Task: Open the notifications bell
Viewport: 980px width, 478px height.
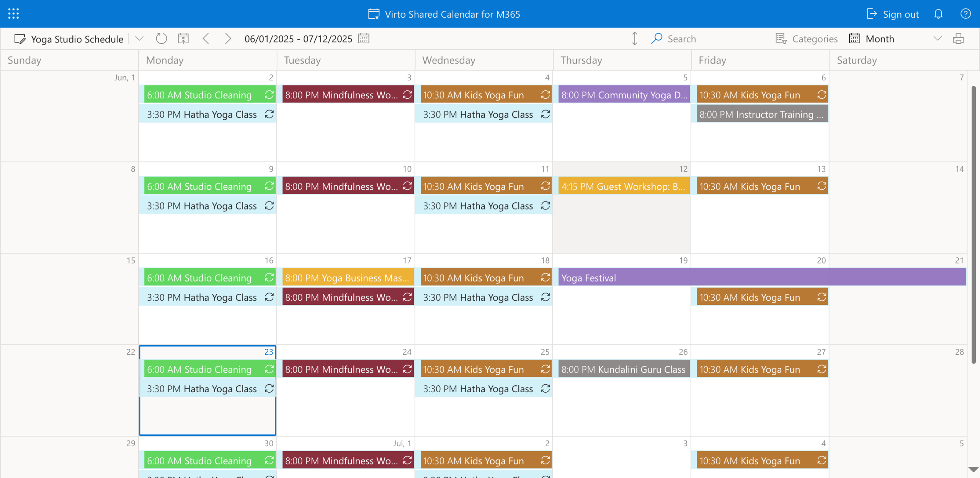Action: [938, 14]
